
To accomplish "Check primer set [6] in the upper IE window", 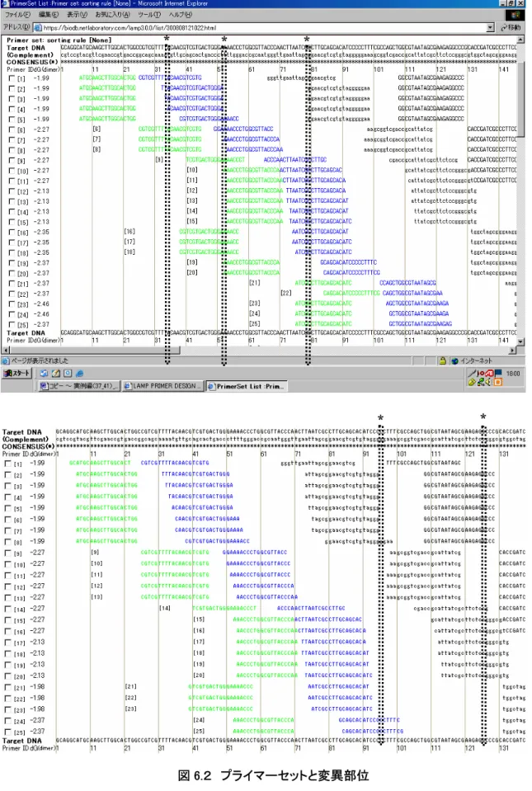I will [x=12, y=130].
